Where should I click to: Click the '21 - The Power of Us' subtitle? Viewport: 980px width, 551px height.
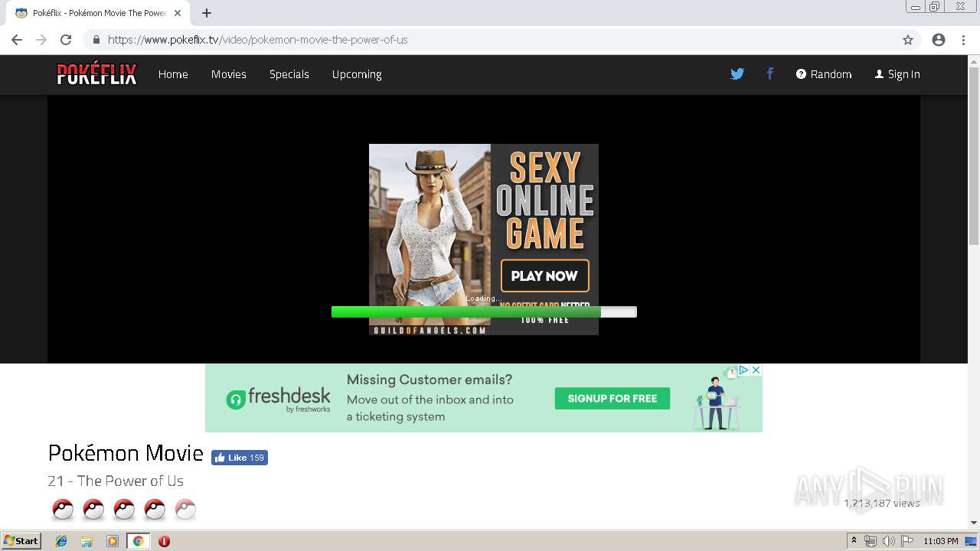point(116,481)
